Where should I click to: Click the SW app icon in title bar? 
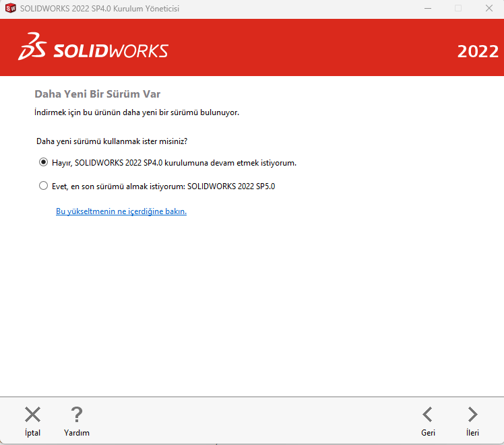pyautogui.click(x=11, y=8)
